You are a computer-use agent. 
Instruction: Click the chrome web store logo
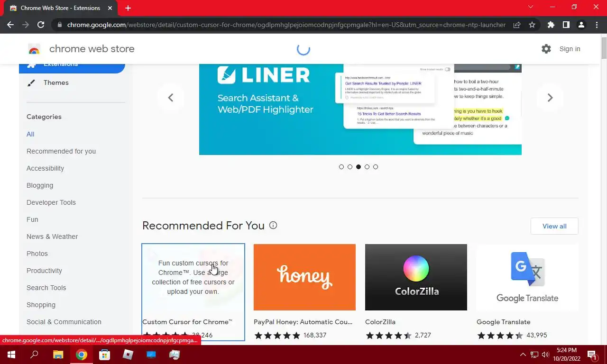pyautogui.click(x=81, y=49)
